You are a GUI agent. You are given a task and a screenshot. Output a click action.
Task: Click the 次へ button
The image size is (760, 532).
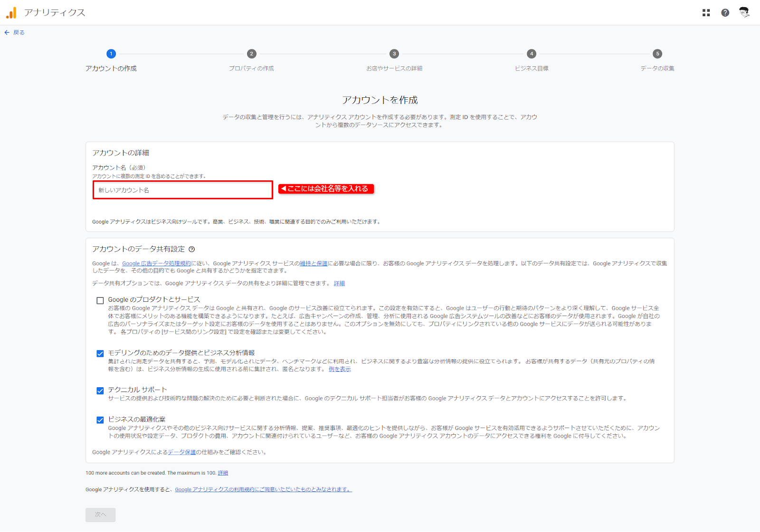pos(100,514)
